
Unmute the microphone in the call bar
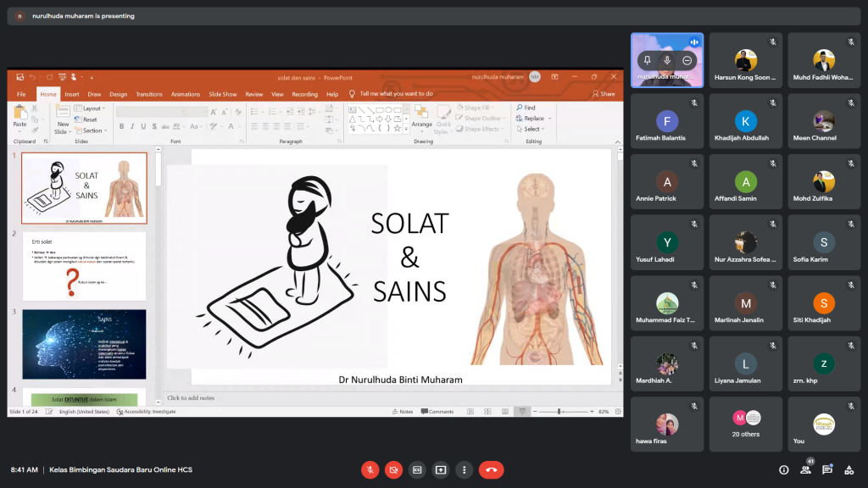(x=370, y=469)
